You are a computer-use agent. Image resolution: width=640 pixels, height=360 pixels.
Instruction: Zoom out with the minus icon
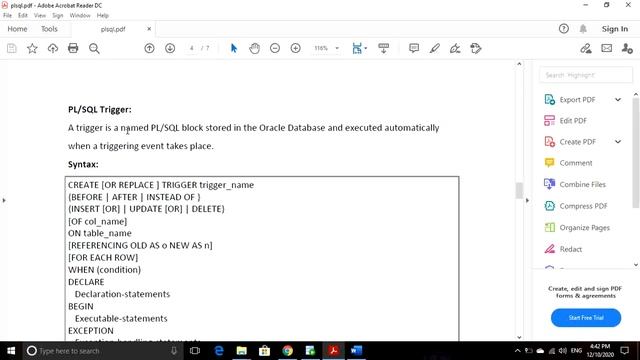[275, 48]
